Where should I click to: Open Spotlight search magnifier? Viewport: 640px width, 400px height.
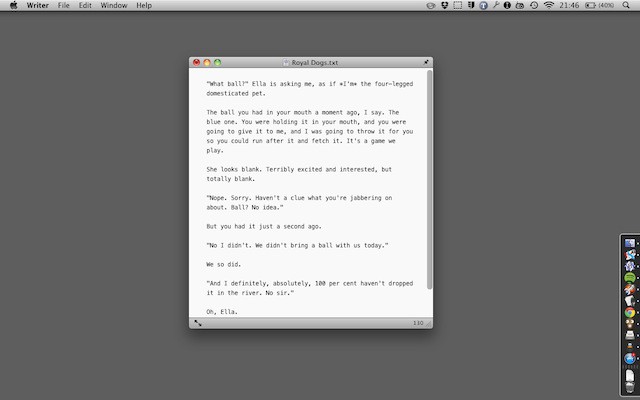pyautogui.click(x=626, y=6)
